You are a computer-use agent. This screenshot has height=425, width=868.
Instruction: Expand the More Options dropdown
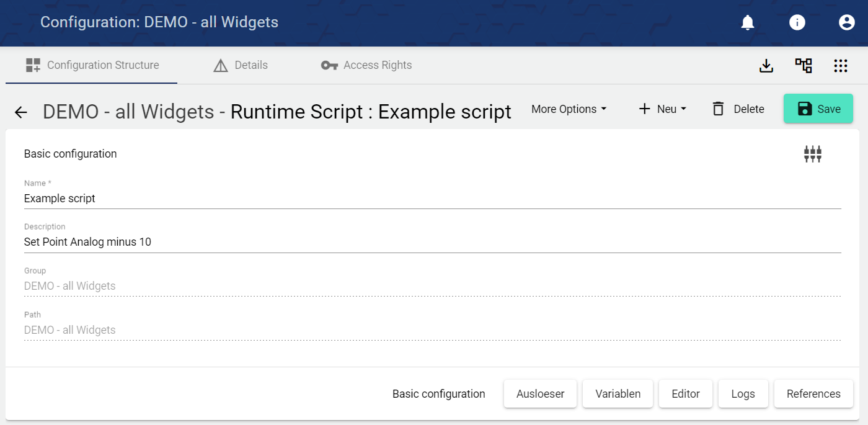569,109
